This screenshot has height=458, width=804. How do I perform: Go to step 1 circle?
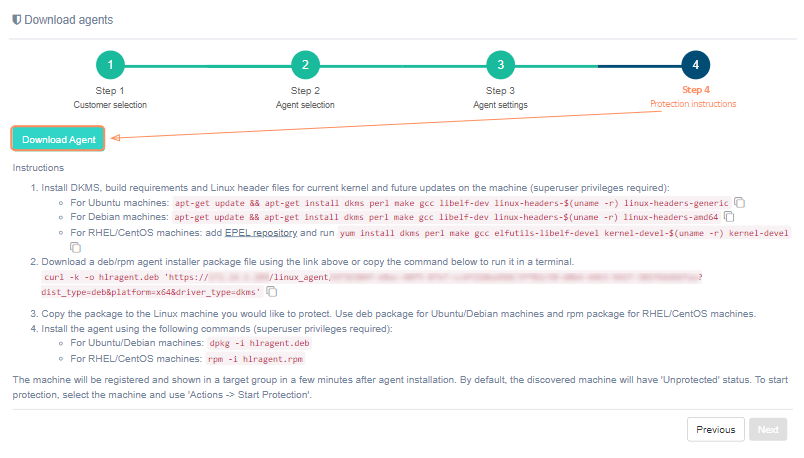110,65
